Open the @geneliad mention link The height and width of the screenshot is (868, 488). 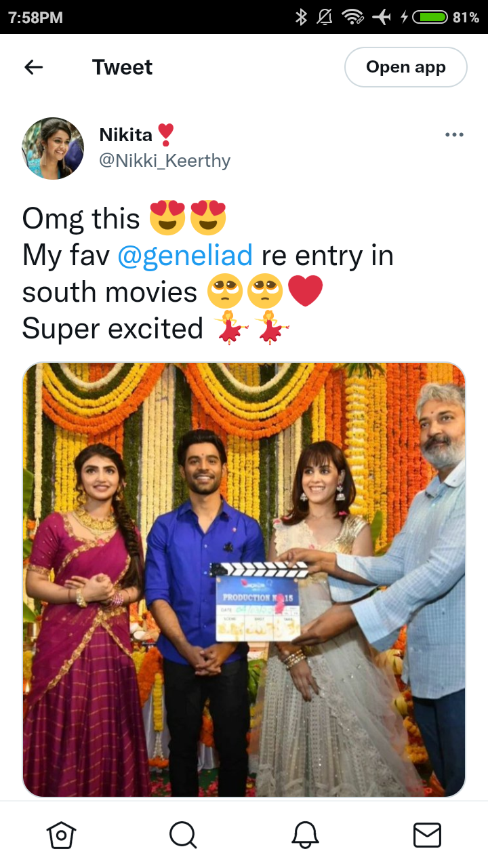(x=185, y=256)
